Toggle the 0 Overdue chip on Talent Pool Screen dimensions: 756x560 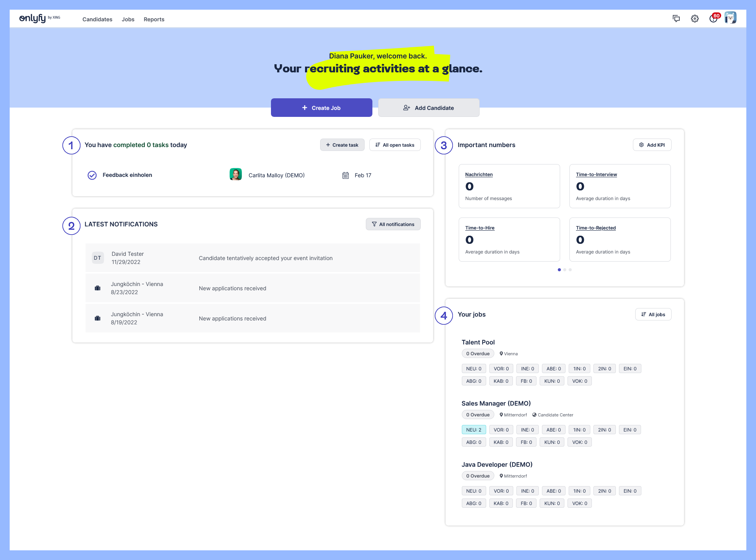click(478, 353)
